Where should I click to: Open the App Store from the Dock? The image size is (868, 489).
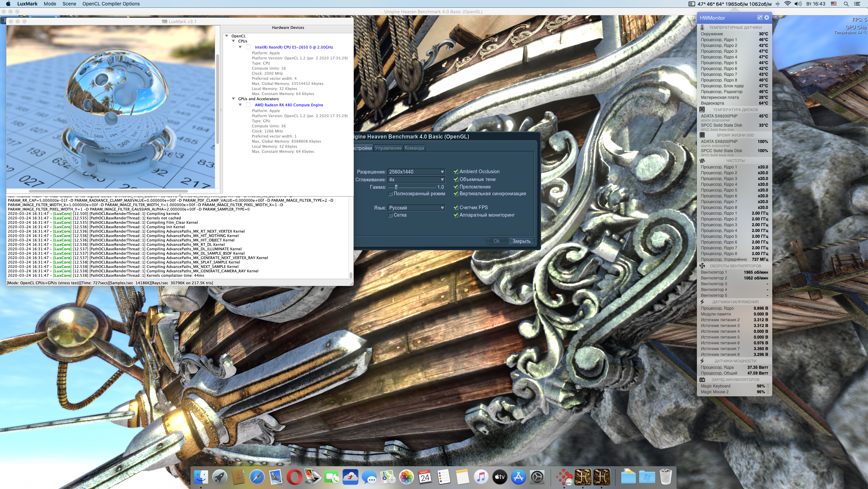click(x=518, y=477)
